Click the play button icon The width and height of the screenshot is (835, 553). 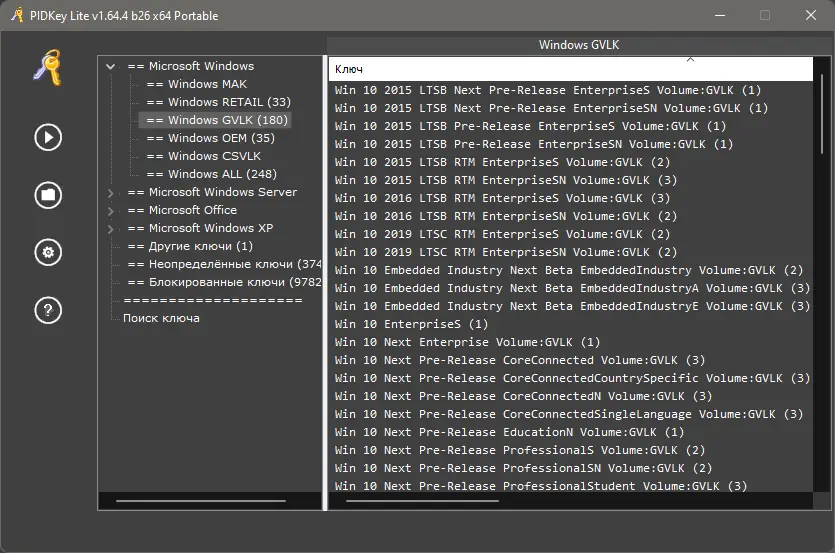click(48, 137)
